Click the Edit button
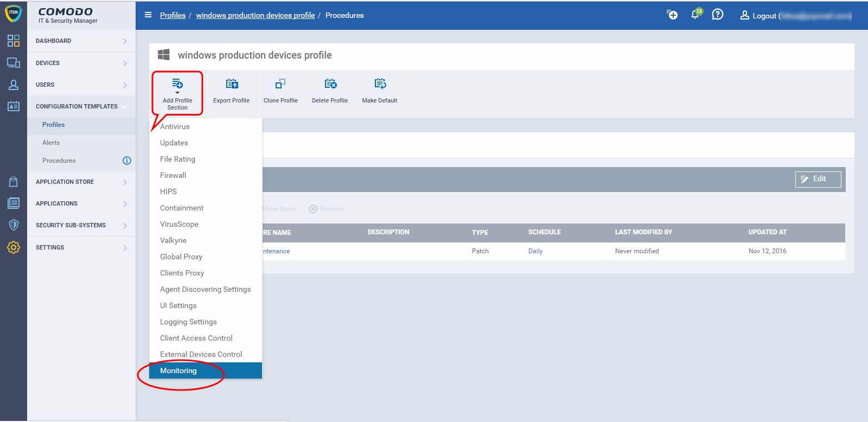The width and height of the screenshot is (868, 422). 818,179
